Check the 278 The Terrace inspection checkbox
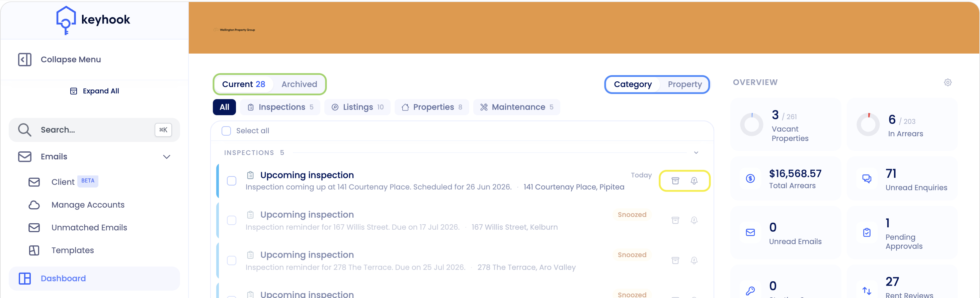 click(232, 261)
